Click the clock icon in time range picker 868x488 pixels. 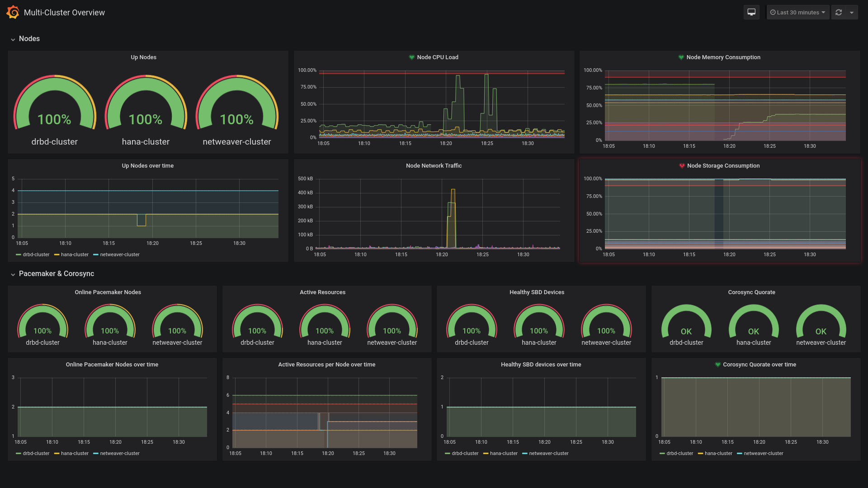[x=773, y=13]
